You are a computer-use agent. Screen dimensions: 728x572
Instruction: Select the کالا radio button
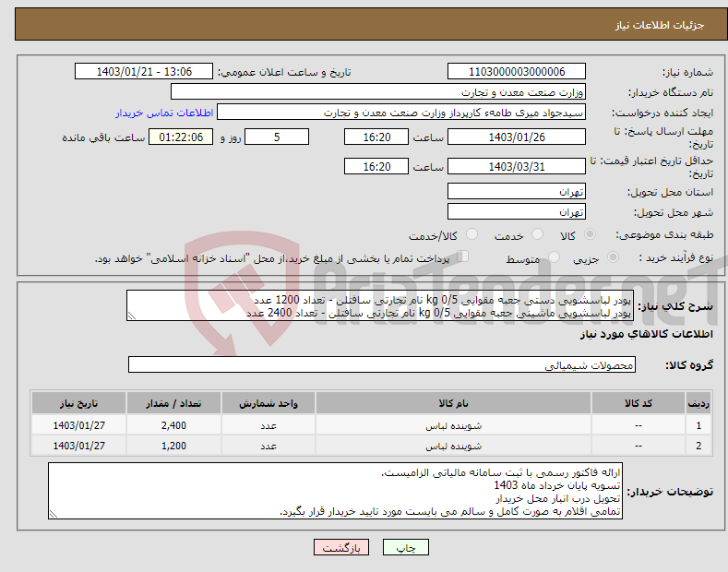point(590,234)
